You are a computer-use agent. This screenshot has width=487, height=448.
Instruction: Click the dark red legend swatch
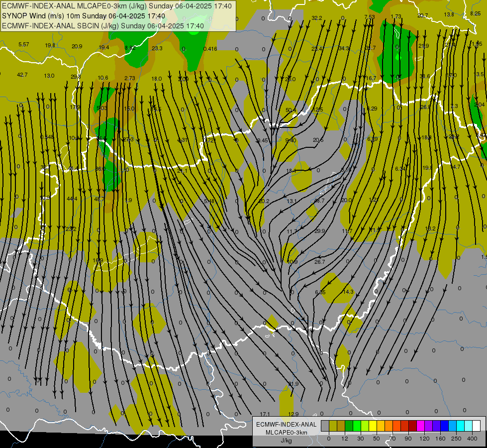click(x=412, y=426)
